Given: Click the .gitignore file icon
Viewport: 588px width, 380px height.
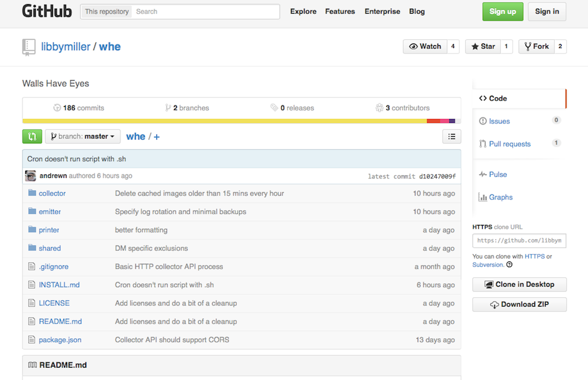Looking at the screenshot, I should point(32,267).
